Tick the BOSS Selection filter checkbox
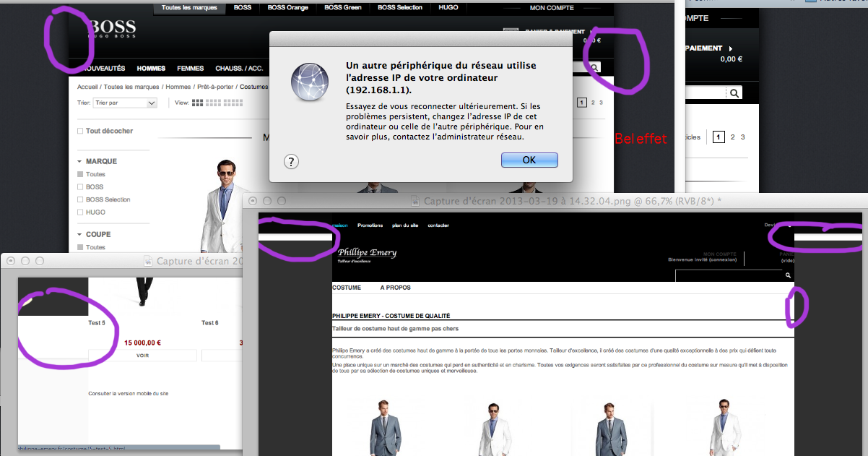868x456 pixels. click(x=80, y=199)
